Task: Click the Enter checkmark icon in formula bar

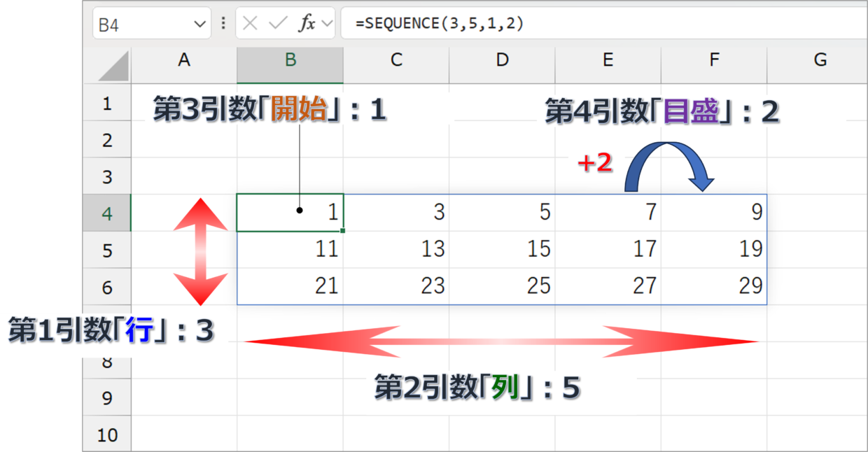Action: [x=278, y=24]
